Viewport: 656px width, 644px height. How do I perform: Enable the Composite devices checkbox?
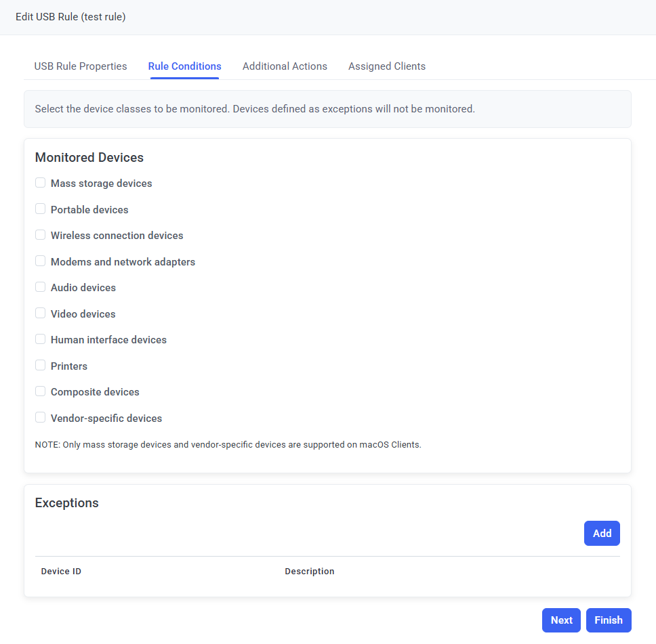pos(41,391)
